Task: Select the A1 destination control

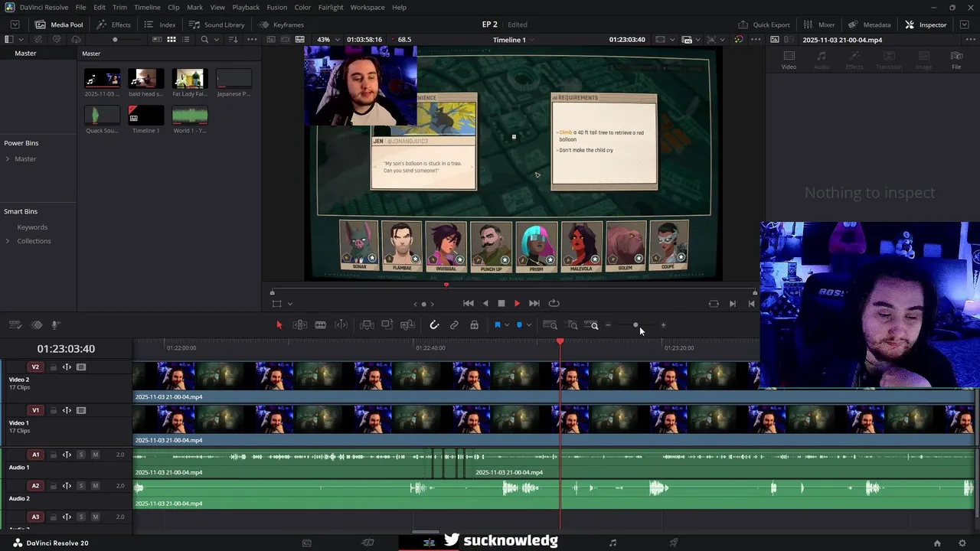Action: tap(35, 455)
